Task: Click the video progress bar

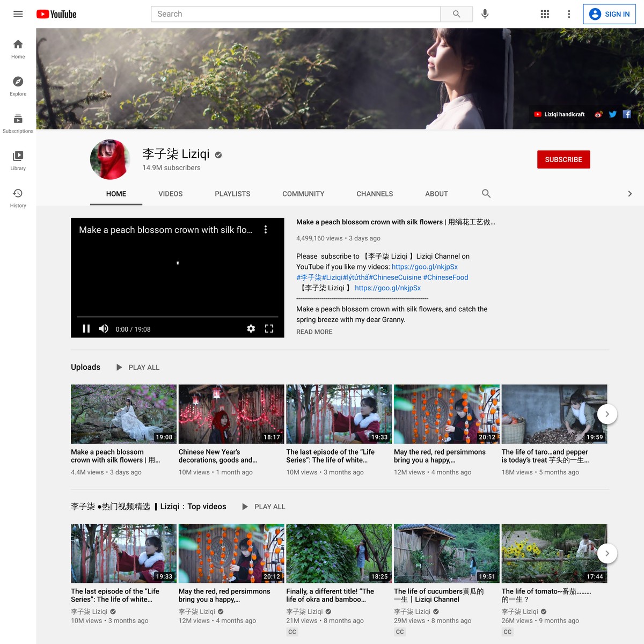Action: tap(177, 317)
